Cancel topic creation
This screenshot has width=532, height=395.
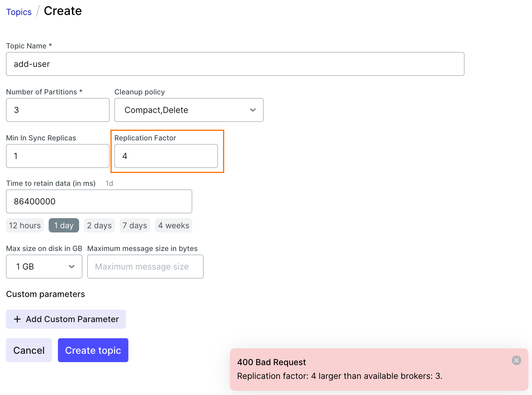coord(29,350)
